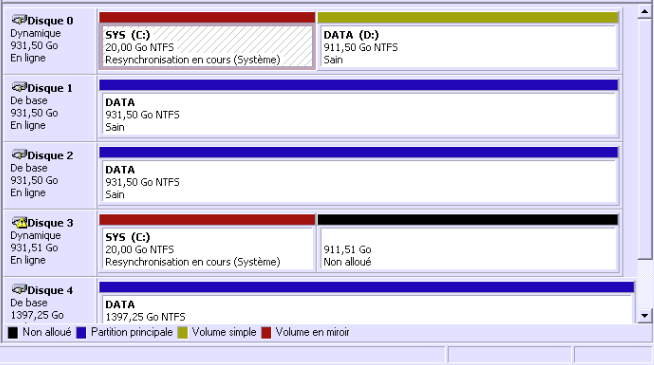Screen dimensions: 654x365
Task: Click the Disque 4 label
Action: [50, 290]
